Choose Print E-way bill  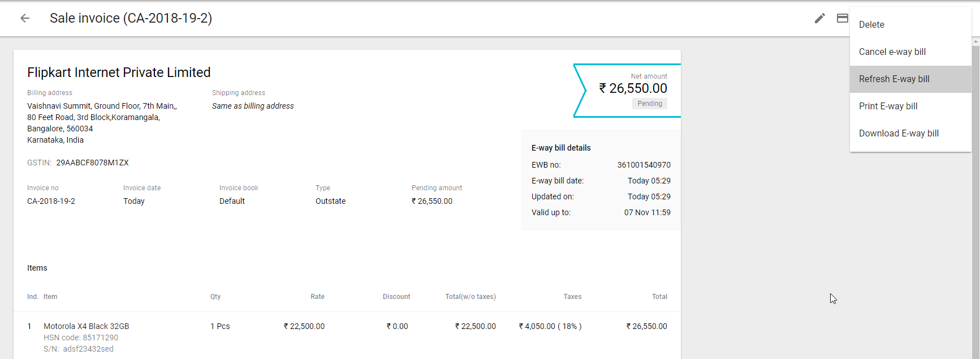[x=910, y=106]
